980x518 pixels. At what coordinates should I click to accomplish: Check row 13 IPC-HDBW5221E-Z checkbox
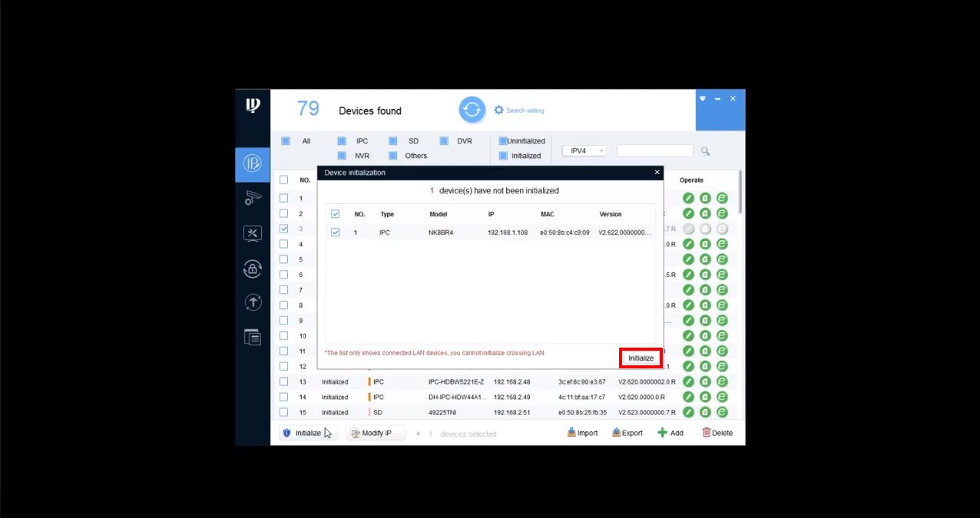283,381
